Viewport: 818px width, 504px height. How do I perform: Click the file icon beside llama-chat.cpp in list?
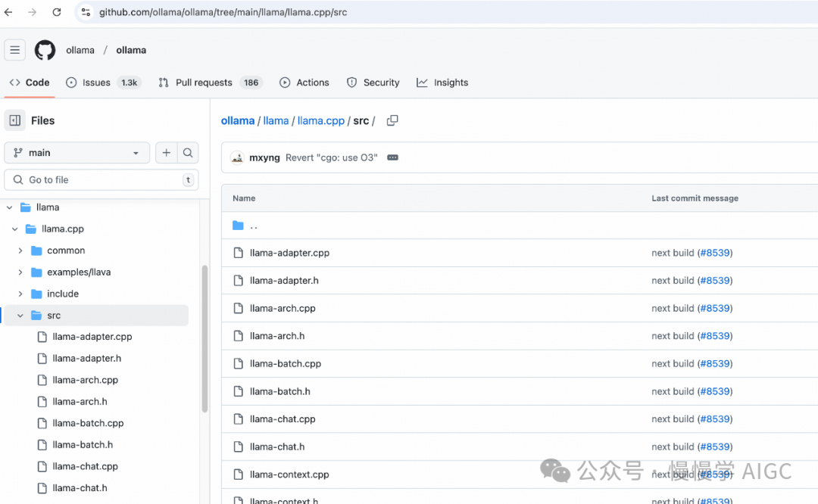(239, 418)
